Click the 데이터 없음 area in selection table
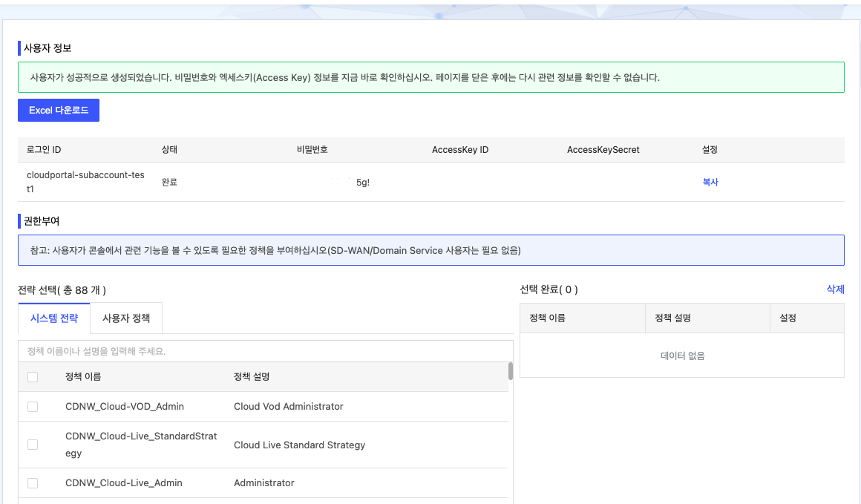The width and height of the screenshot is (861, 504). click(681, 355)
